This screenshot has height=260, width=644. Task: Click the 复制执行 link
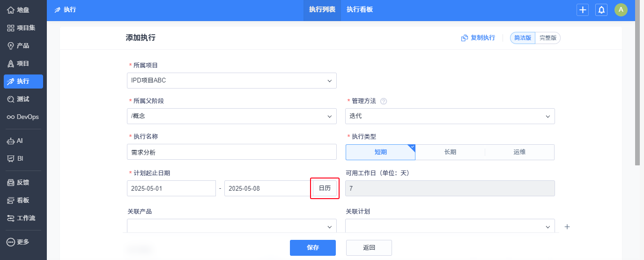[x=478, y=38]
